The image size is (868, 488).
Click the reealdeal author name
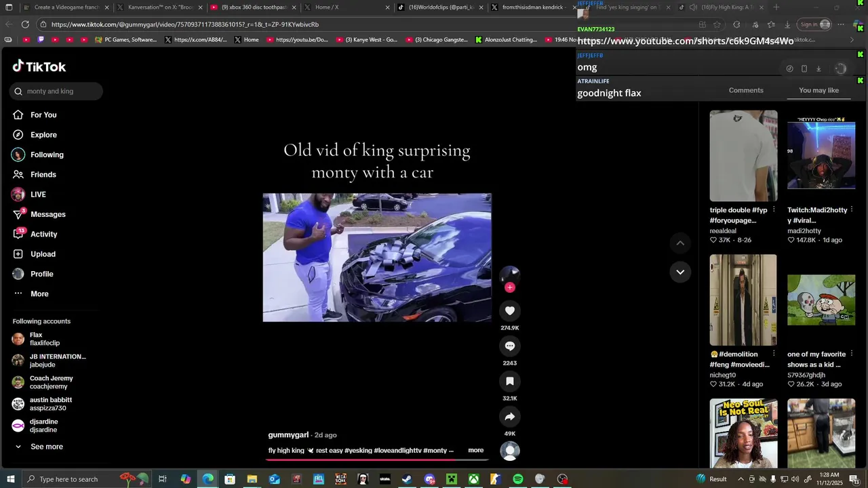pos(723,231)
